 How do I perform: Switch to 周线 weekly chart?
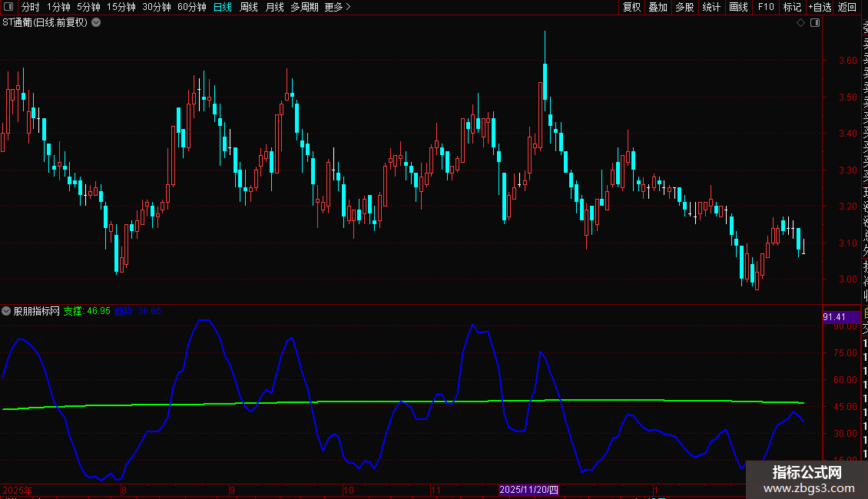click(249, 7)
